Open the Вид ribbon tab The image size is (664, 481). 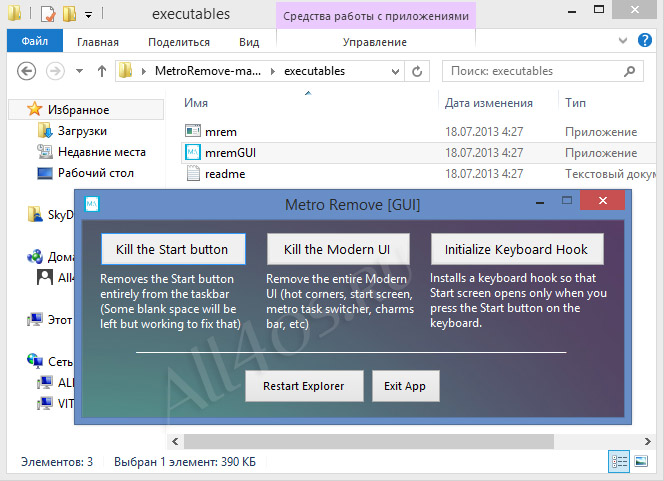coord(249,42)
